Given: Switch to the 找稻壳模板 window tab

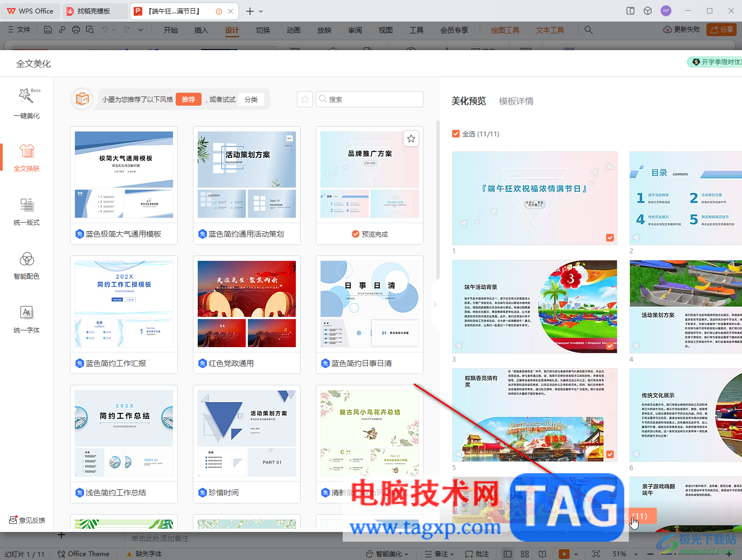Looking at the screenshot, I should [95, 11].
